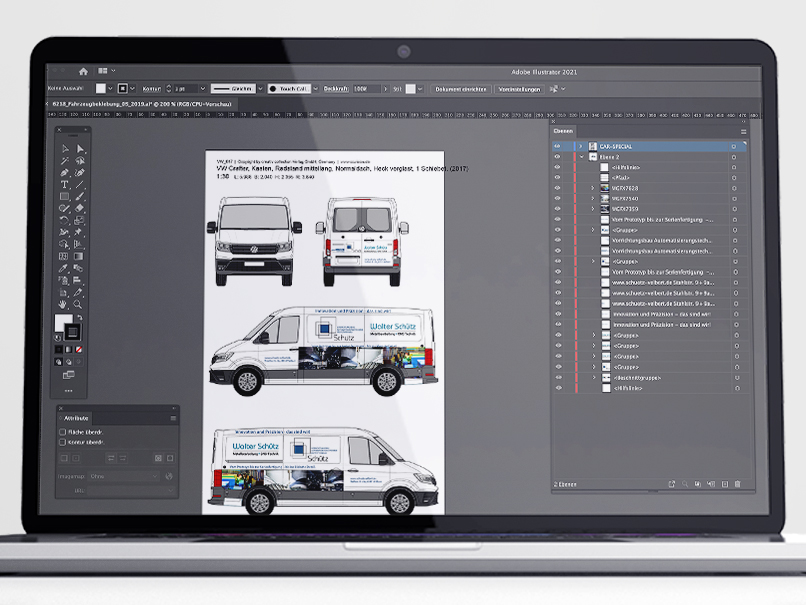
Task: Expand the MGRX7628 sublayer
Action: 592,188
